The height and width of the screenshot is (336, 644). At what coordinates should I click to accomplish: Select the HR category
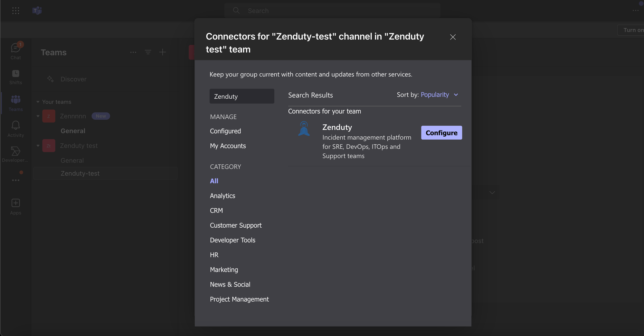(x=214, y=255)
